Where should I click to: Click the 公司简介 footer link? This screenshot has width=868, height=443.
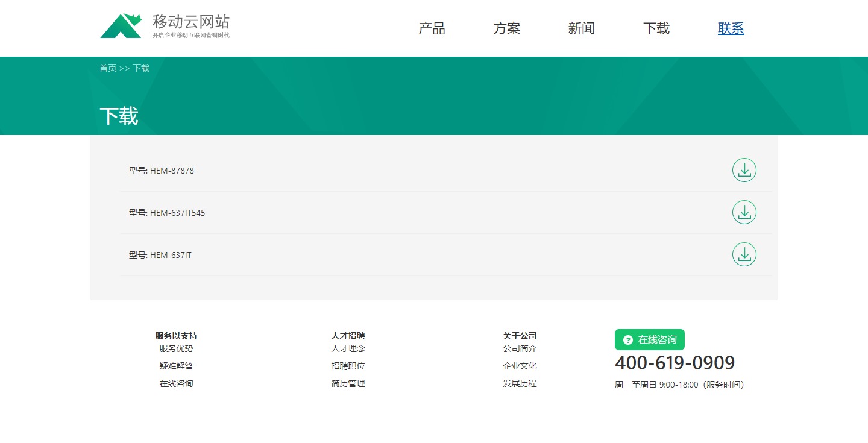(520, 348)
